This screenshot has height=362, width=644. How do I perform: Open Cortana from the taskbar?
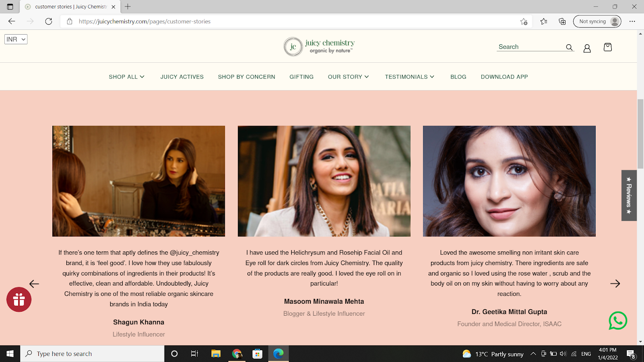(x=174, y=354)
